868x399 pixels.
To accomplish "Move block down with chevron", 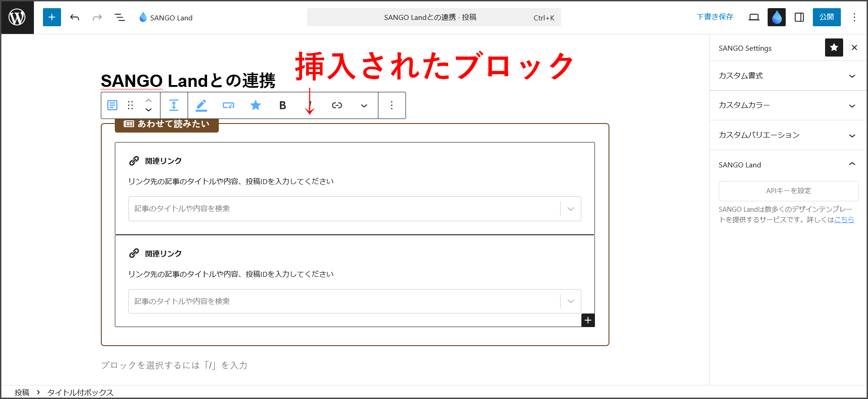I will click(148, 110).
